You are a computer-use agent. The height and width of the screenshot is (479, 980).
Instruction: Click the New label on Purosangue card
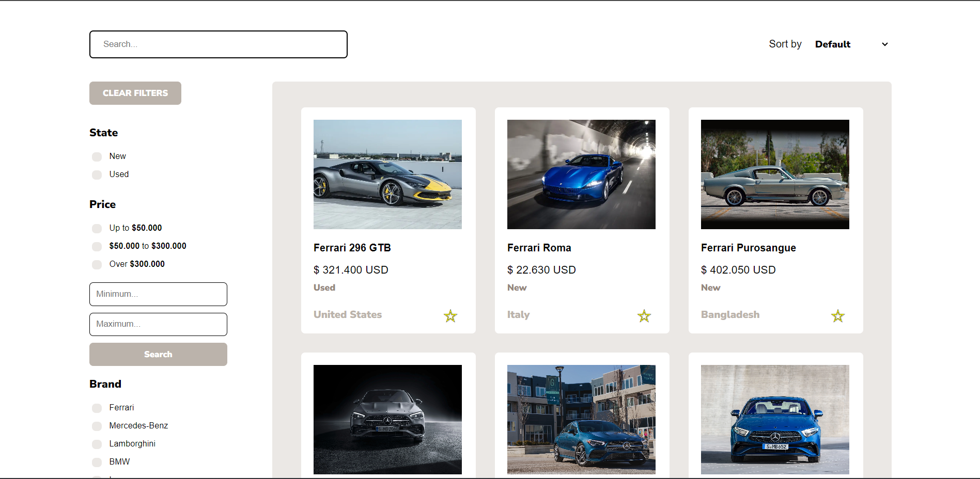point(711,288)
